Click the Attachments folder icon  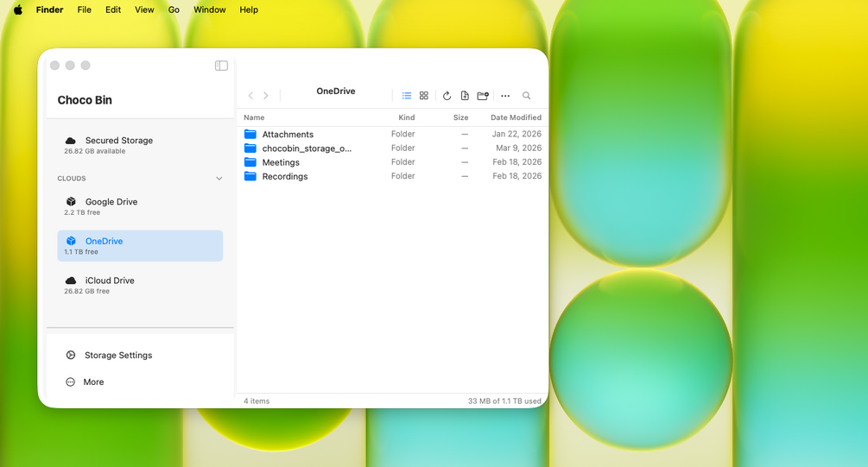click(x=250, y=134)
